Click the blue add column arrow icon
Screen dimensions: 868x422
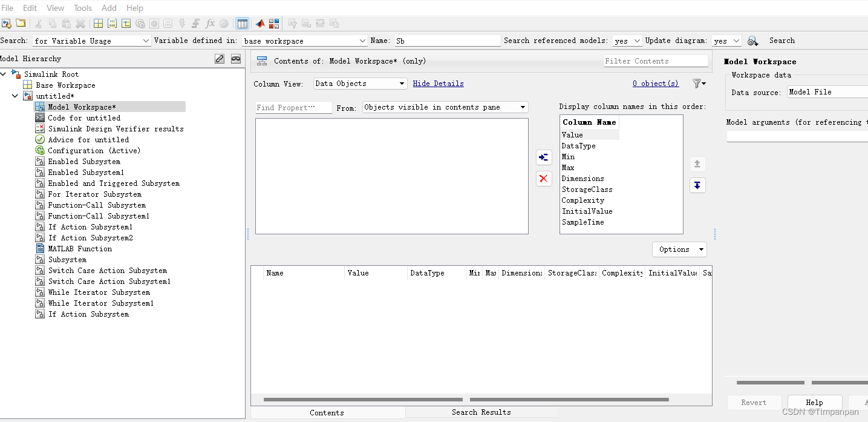click(543, 157)
